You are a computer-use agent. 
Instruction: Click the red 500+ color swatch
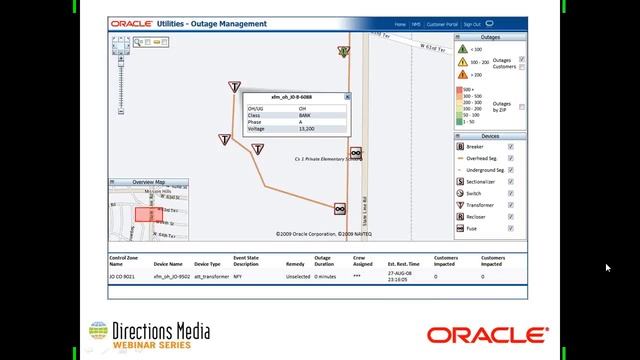[459, 89]
